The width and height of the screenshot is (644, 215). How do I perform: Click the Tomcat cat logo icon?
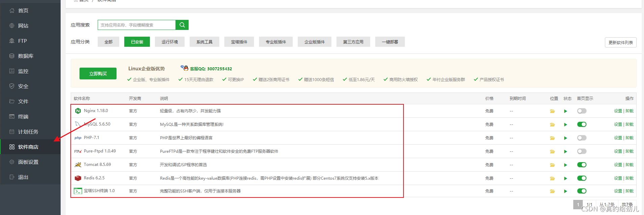pos(78,165)
